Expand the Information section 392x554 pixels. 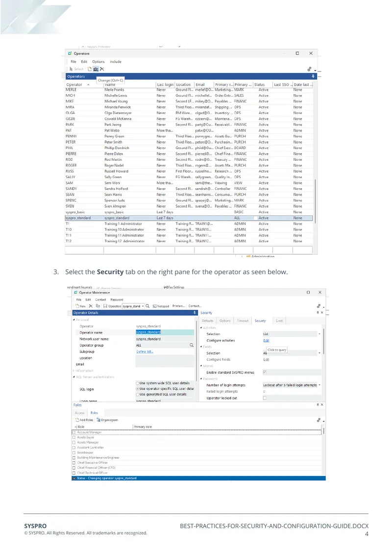click(x=74, y=371)
